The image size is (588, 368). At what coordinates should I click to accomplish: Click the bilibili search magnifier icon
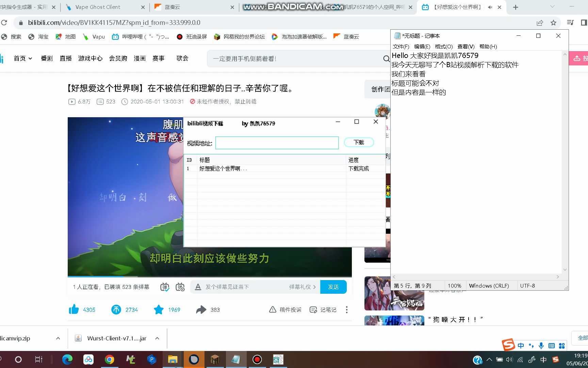pyautogui.click(x=387, y=59)
